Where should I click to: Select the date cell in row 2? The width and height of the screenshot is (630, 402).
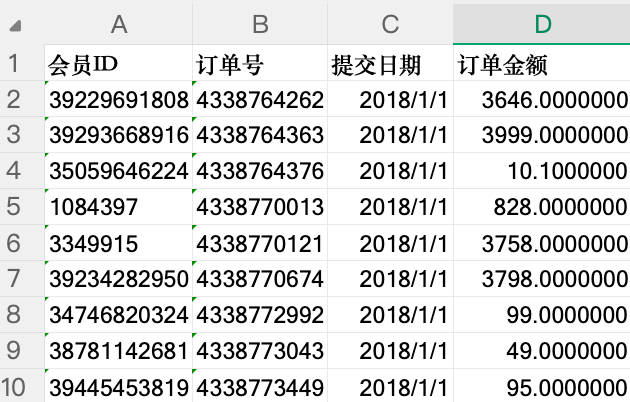[390, 99]
